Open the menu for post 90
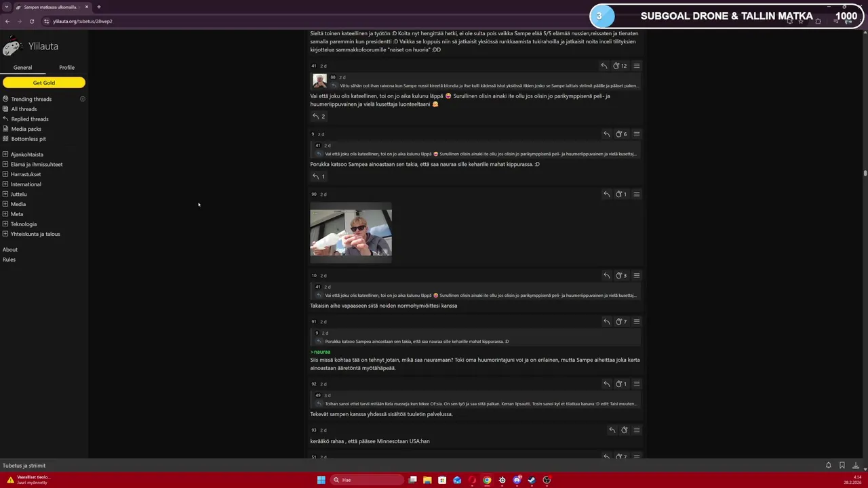The height and width of the screenshot is (488, 868). [636, 195]
